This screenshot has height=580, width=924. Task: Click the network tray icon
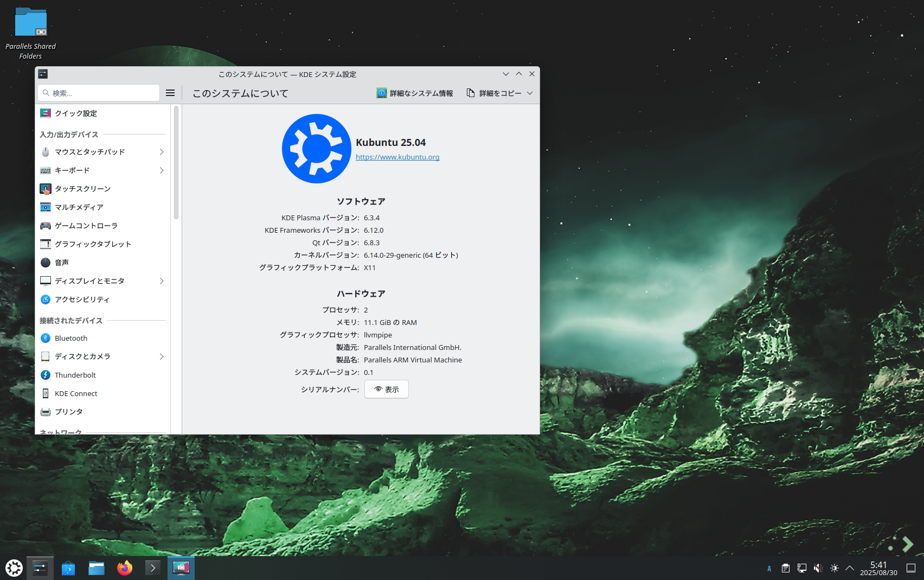(x=802, y=568)
